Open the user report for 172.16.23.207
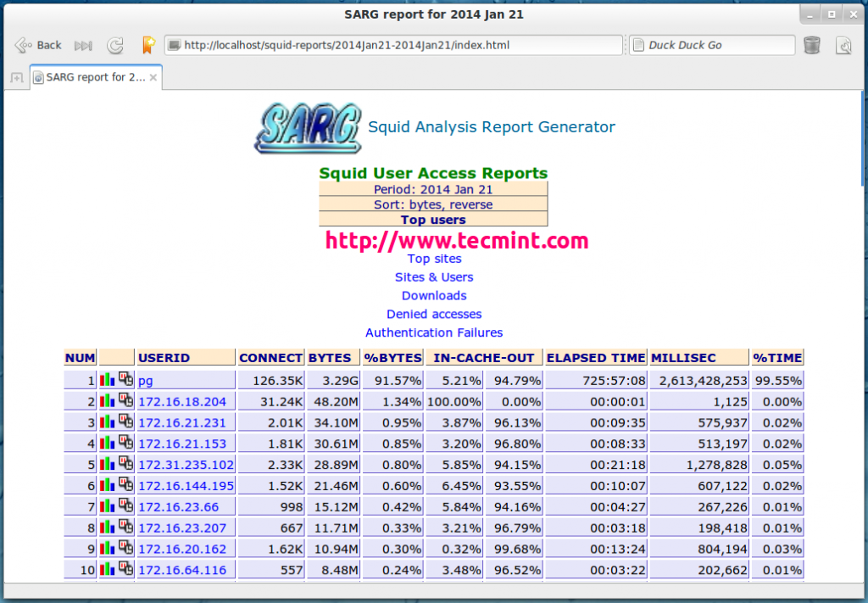 pos(183,528)
